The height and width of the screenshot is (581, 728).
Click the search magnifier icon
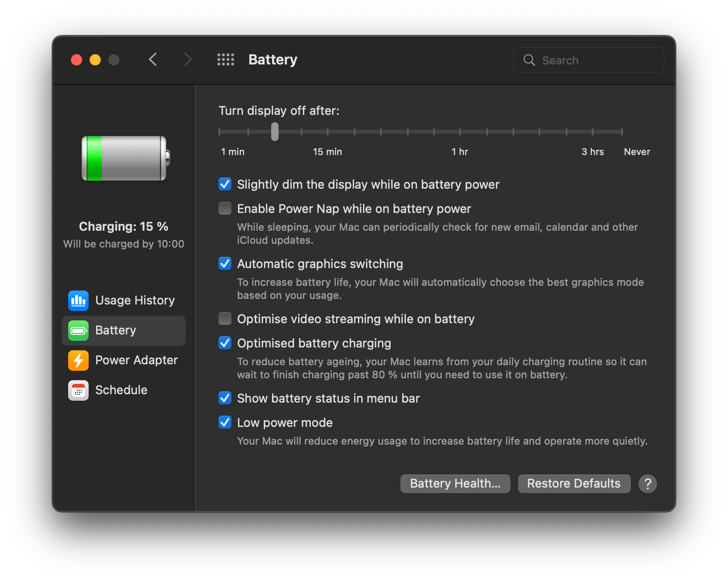529,60
